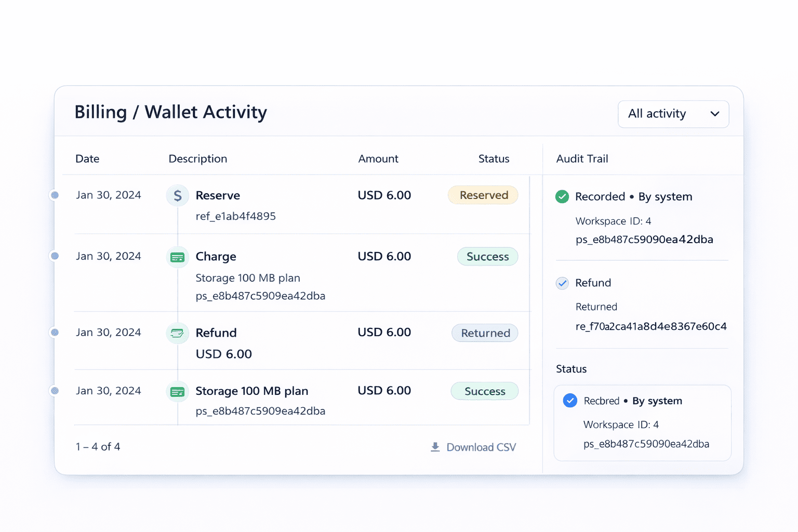Click the Download CSV link
Image resolution: width=798 pixels, height=532 pixels.
(481, 447)
